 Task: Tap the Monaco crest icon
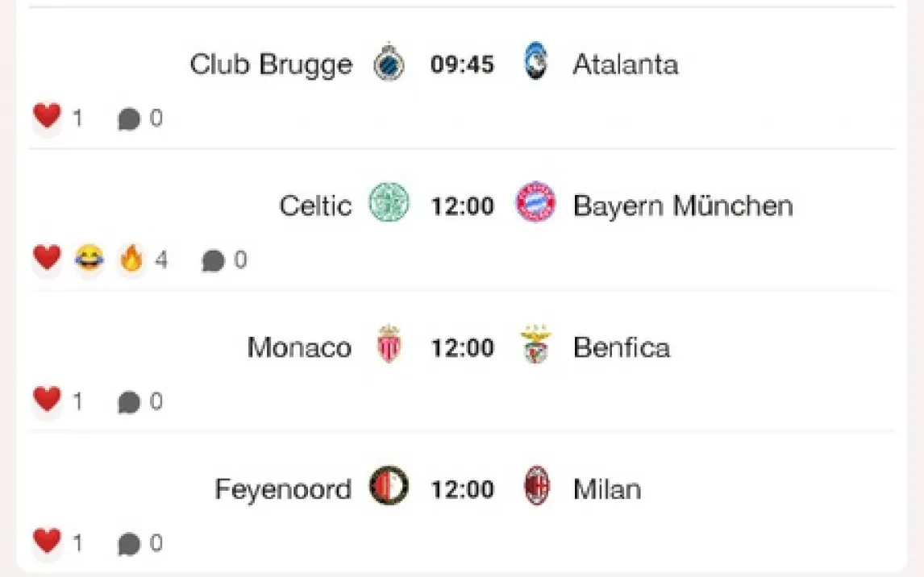click(389, 344)
